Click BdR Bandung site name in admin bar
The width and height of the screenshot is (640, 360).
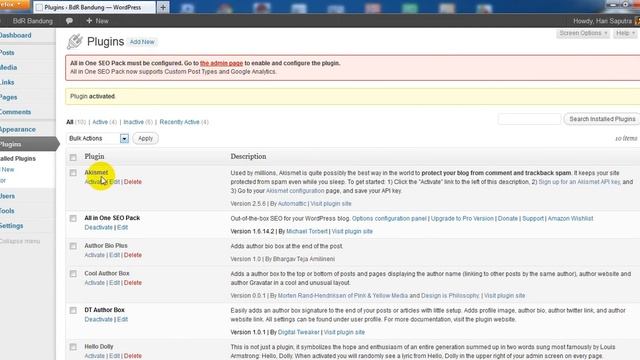coord(33,21)
